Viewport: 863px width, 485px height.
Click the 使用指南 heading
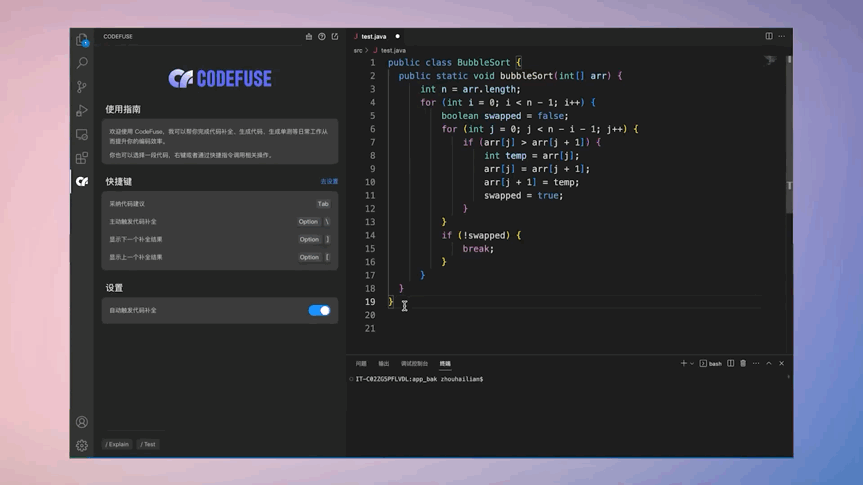(x=123, y=109)
